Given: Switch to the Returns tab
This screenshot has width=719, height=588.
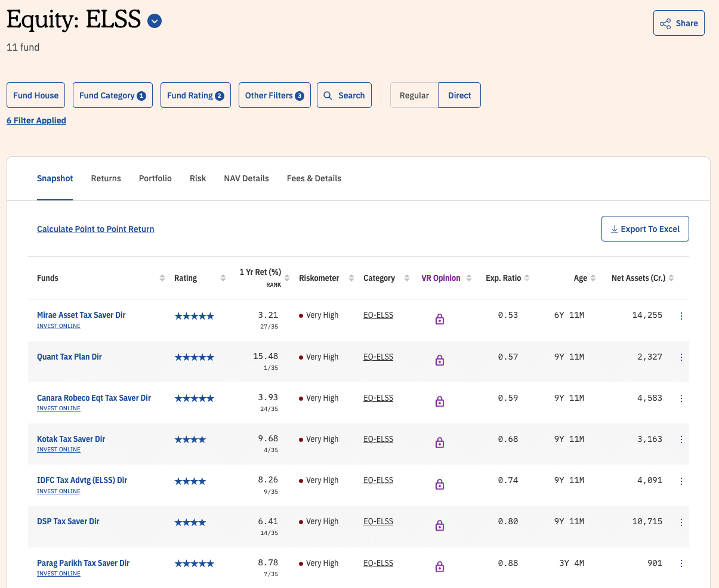Looking at the screenshot, I should coord(106,178).
